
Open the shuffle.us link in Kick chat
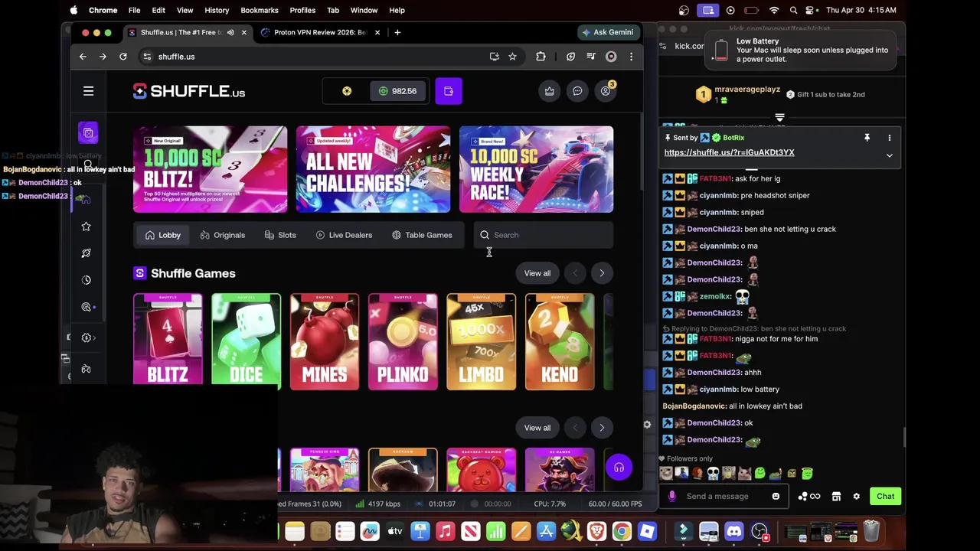[x=730, y=152]
